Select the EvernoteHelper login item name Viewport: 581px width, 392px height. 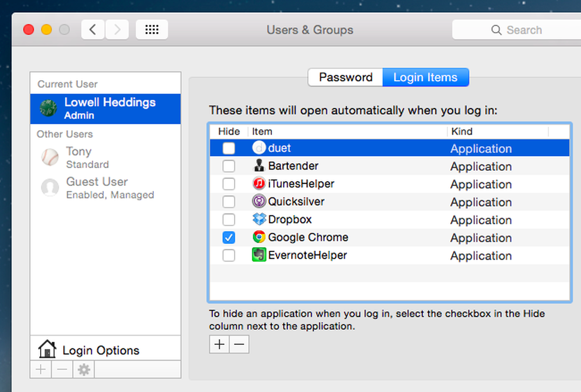[307, 256]
